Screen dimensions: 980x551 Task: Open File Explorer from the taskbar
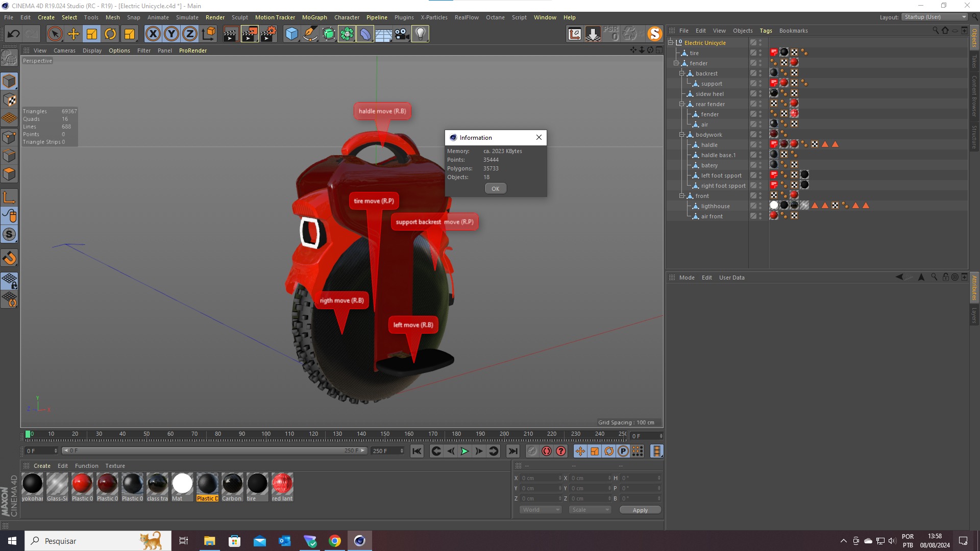209,541
